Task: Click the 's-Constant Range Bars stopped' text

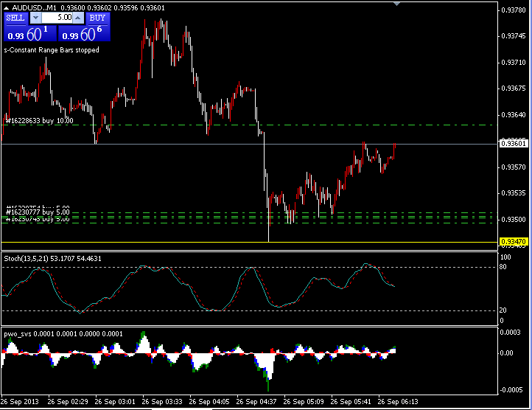Action: 52,50
